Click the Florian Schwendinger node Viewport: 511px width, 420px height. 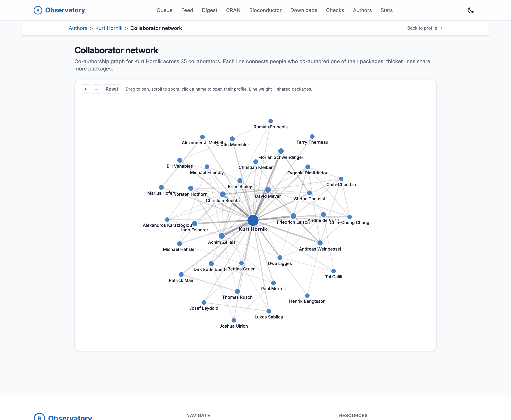tap(281, 151)
